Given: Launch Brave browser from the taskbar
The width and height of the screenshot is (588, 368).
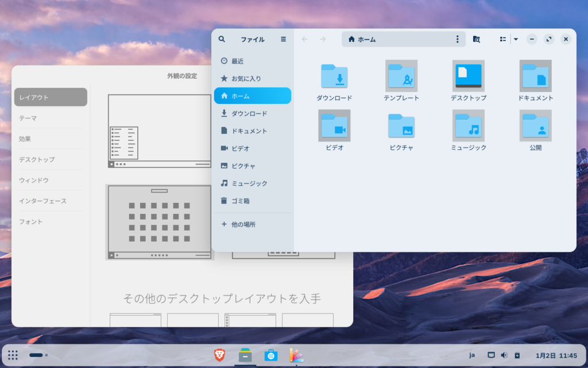Looking at the screenshot, I should tap(220, 355).
